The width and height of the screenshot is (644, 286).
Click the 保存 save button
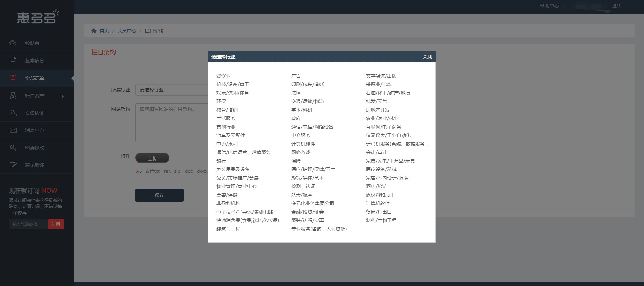point(159,195)
